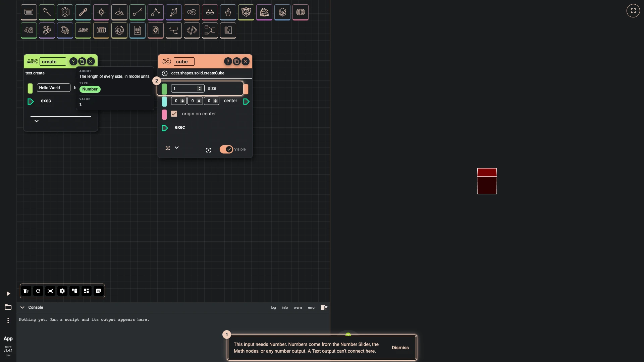The width and height of the screenshot is (644, 362).
Task: Click the green size input port swatch
Action: 164,89
